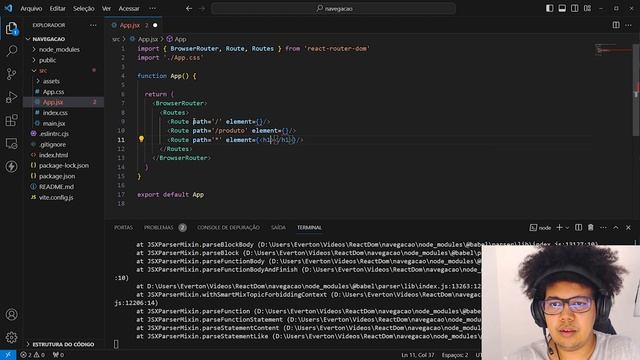Toggle secondary sidebar layout button

click(x=575, y=8)
